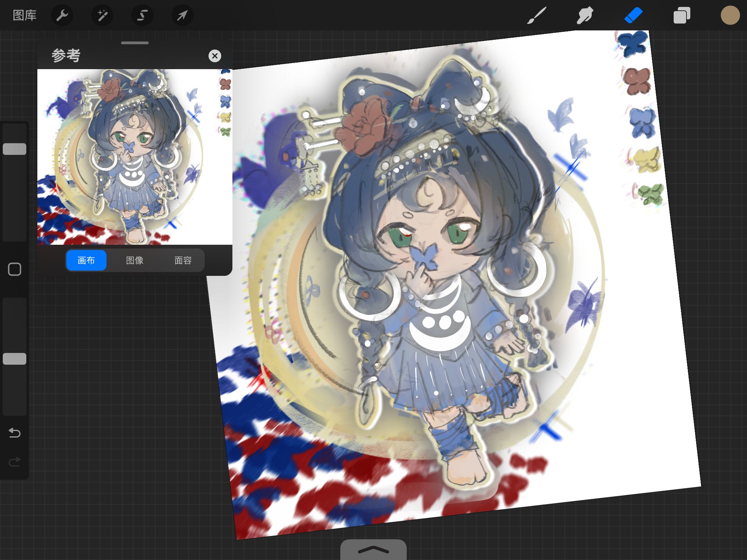Tap the square modify button on sidebar
747x560 pixels.
click(15, 269)
